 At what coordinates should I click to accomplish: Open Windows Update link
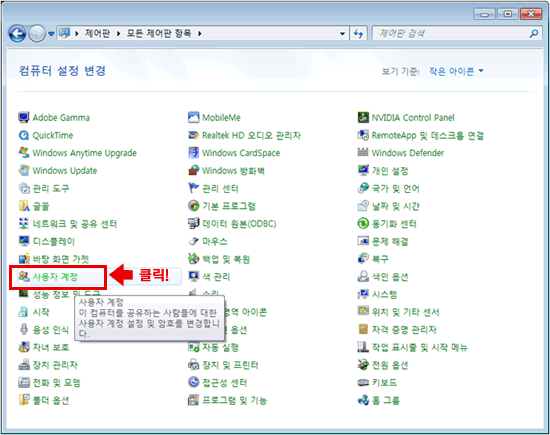tap(65, 170)
